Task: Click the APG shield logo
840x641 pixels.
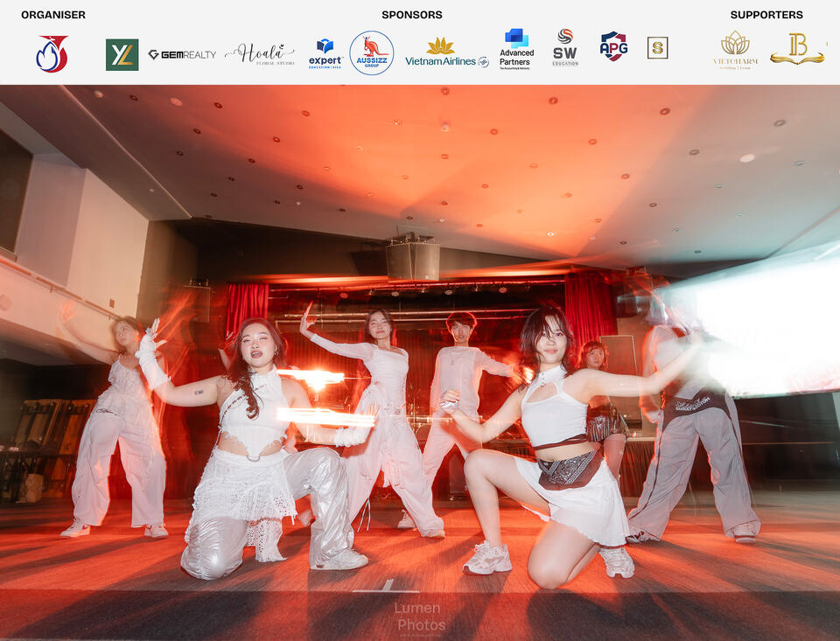Action: [614, 46]
